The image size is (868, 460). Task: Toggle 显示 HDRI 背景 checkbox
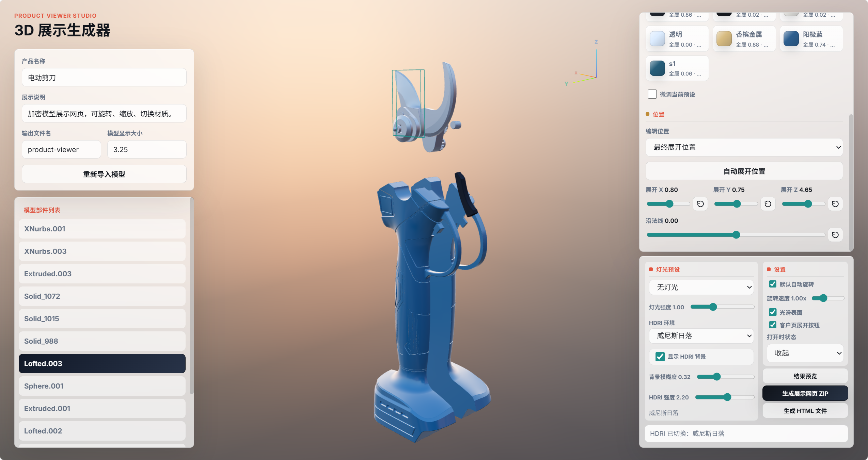[660, 357]
